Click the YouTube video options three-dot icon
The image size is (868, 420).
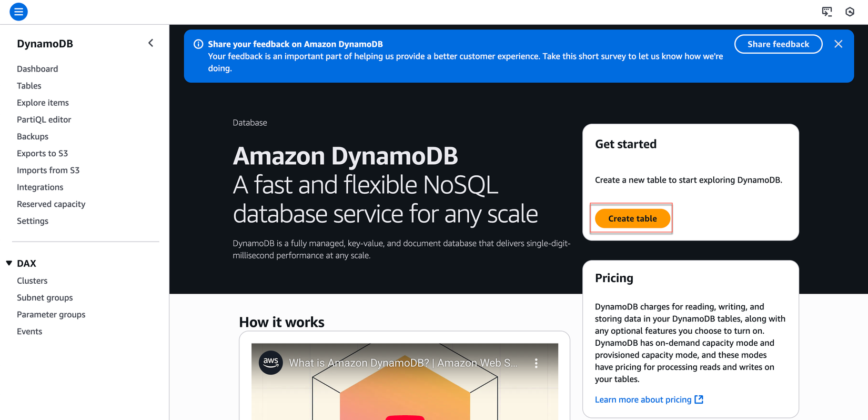pos(536,363)
